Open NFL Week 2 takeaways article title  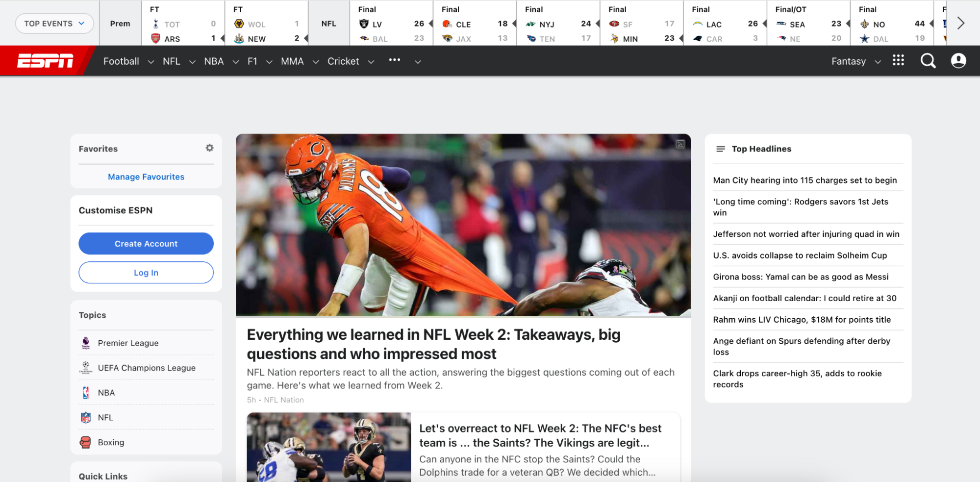(x=433, y=344)
